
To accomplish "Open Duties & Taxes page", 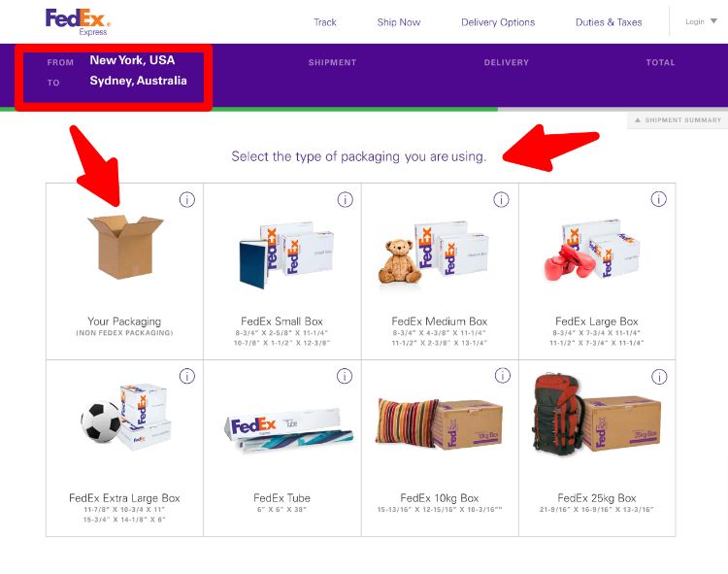I will click(x=609, y=22).
